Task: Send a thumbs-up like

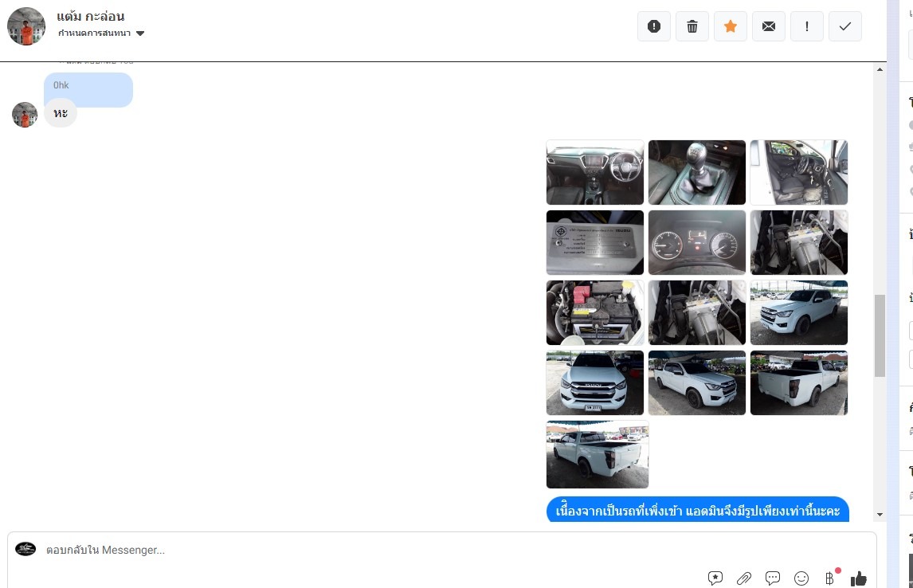Action: pyautogui.click(x=859, y=578)
